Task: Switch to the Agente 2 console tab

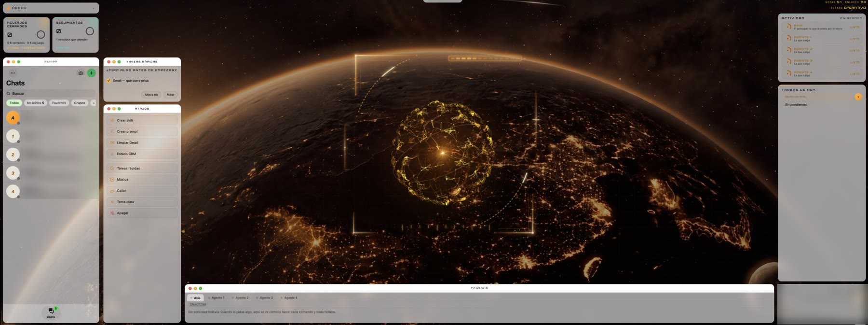Action: click(241, 298)
